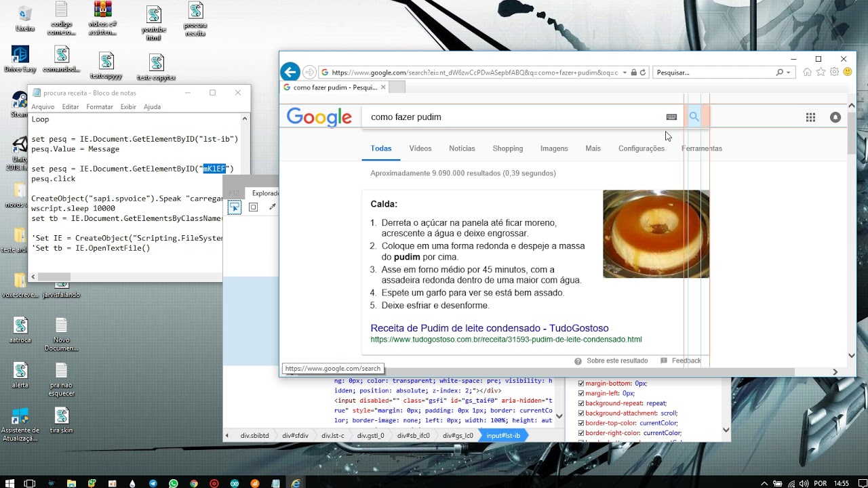Refresh the Google page in IE
This screenshot has height=488, width=868.
(x=643, y=73)
